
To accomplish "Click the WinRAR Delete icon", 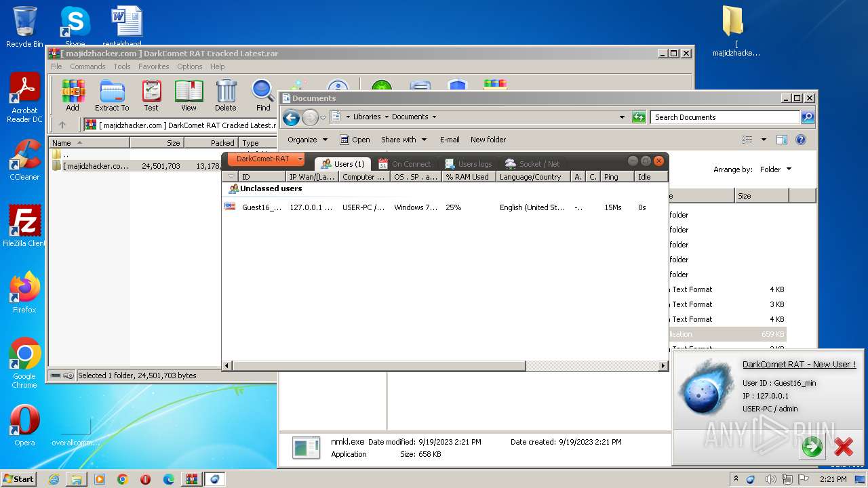I will tap(226, 96).
